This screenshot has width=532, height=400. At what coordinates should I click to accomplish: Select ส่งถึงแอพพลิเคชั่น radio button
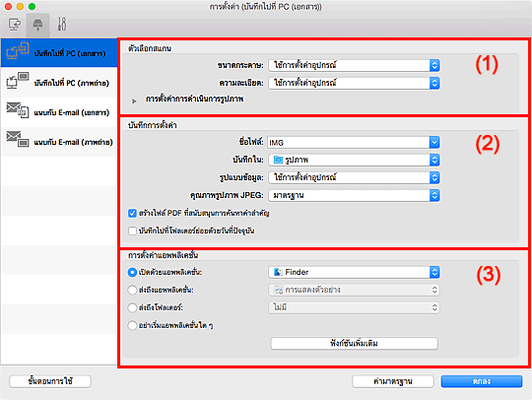132,290
